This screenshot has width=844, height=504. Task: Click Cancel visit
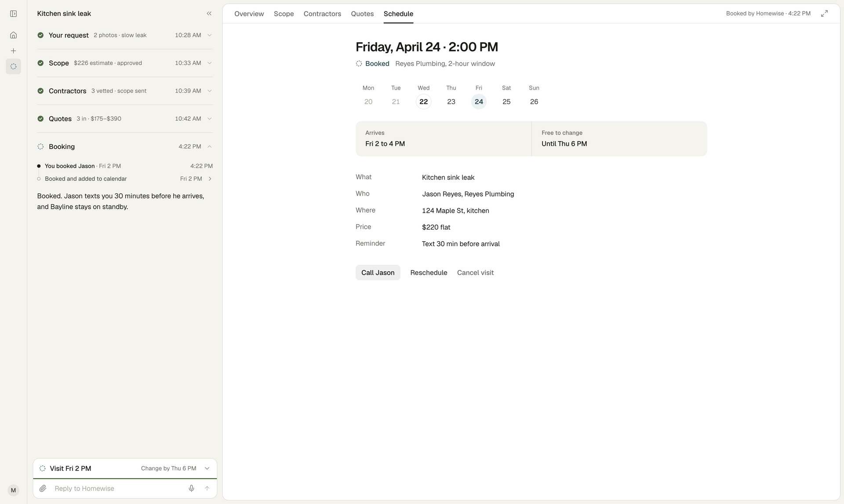(x=475, y=272)
